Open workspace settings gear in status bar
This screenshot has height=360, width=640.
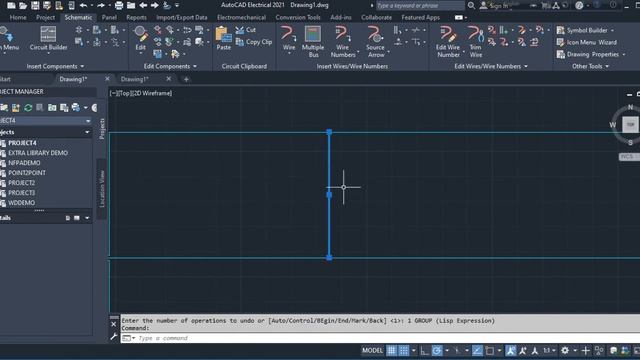(565, 350)
